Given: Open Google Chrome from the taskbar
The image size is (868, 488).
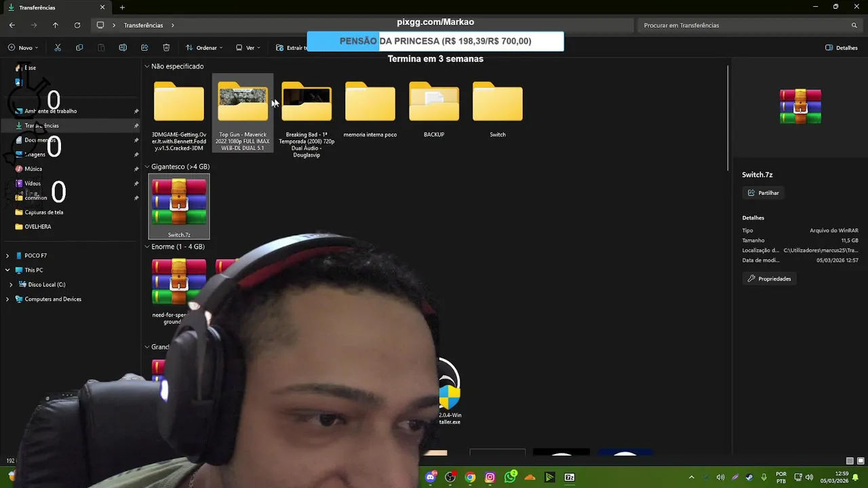Looking at the screenshot, I should pyautogui.click(x=470, y=477).
